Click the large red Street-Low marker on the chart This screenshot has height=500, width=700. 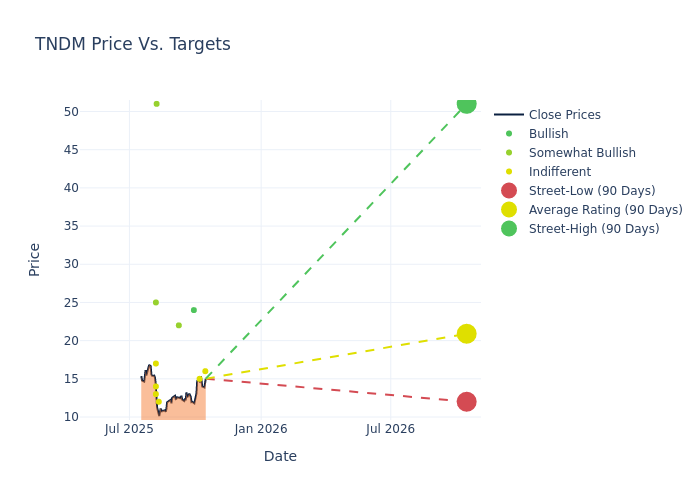[466, 402]
